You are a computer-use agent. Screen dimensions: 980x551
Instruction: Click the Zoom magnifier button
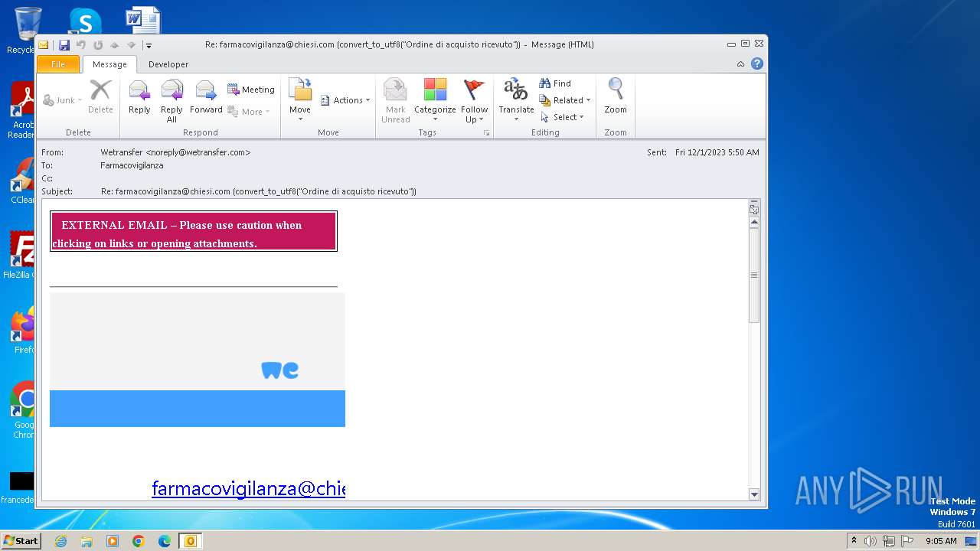[616, 97]
